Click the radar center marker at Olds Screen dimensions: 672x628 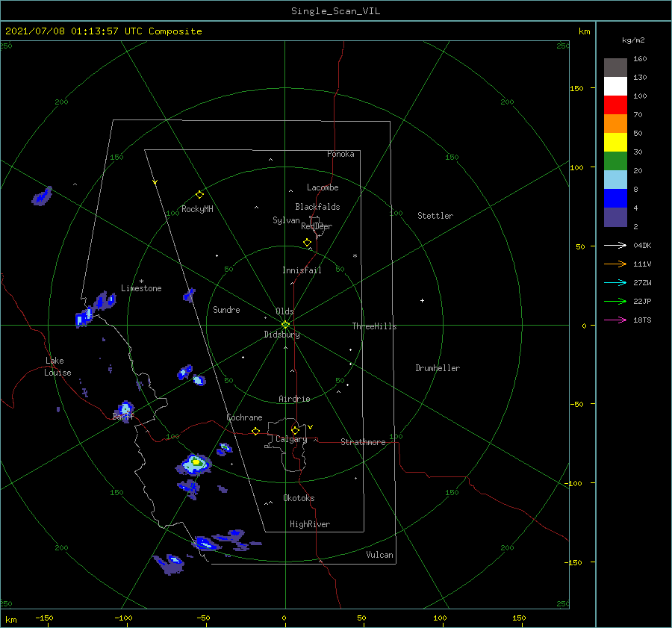(x=285, y=325)
